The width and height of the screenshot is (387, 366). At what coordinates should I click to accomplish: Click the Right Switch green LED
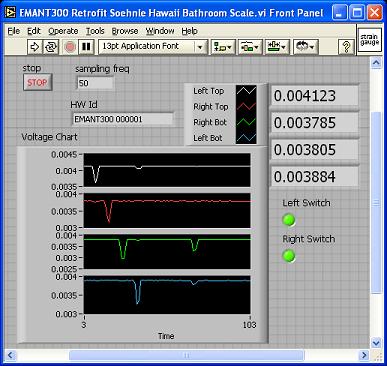289,256
